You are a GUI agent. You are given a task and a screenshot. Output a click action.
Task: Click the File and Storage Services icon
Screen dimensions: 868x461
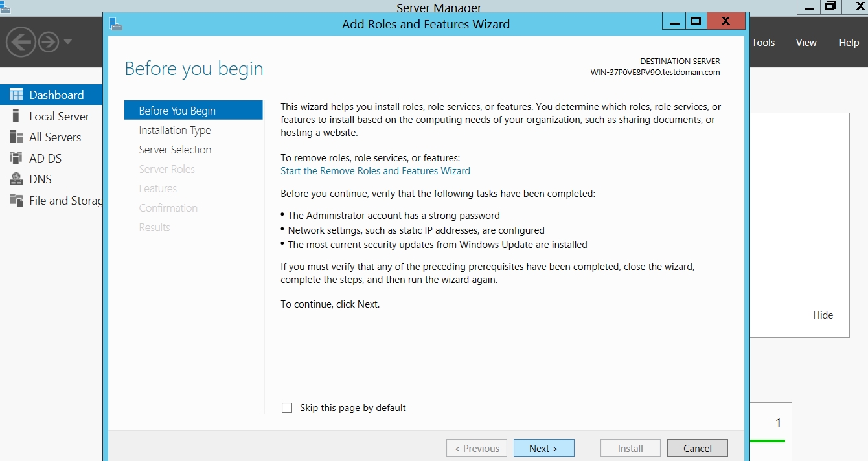(16, 201)
